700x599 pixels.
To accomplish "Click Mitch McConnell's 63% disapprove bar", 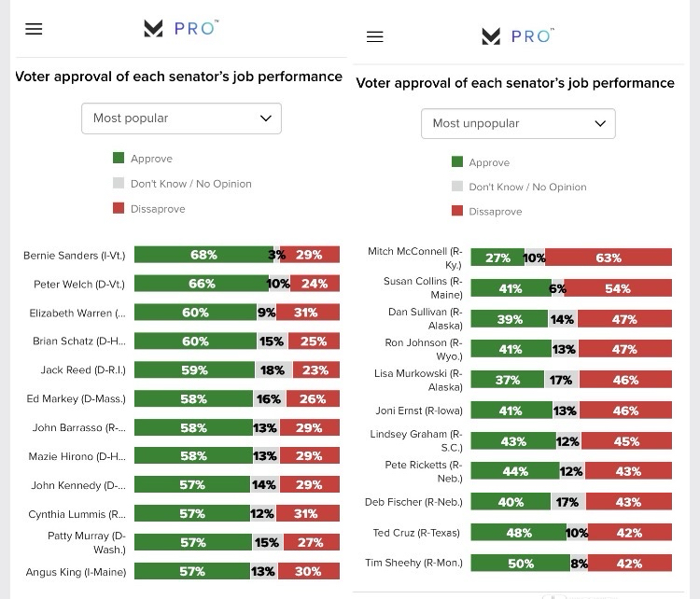I will click(609, 258).
